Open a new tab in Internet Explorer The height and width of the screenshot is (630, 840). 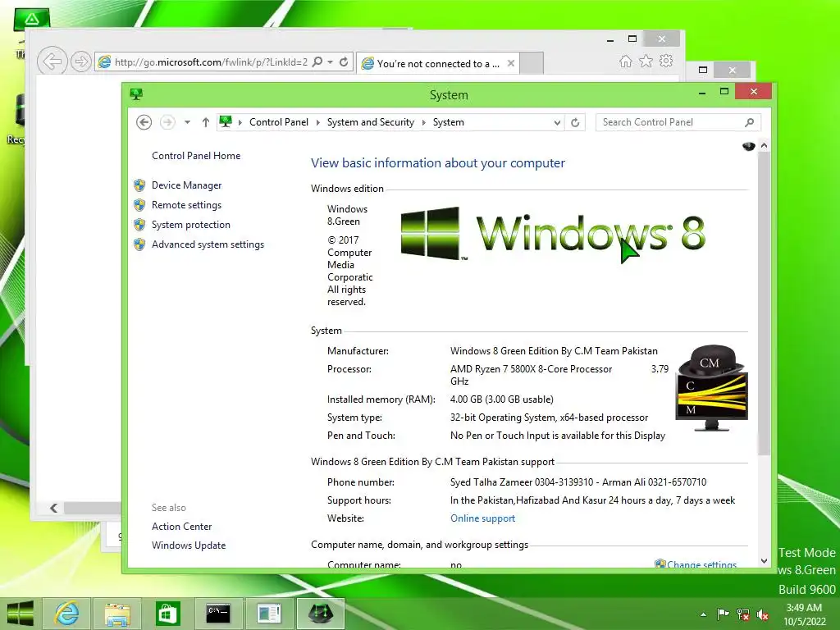[x=532, y=63]
